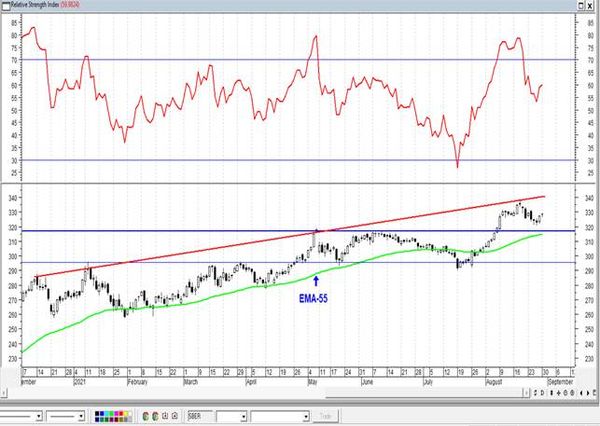Viewport: 600px width, 426px height.
Task: Pick the red color swatch
Action: [121, 414]
